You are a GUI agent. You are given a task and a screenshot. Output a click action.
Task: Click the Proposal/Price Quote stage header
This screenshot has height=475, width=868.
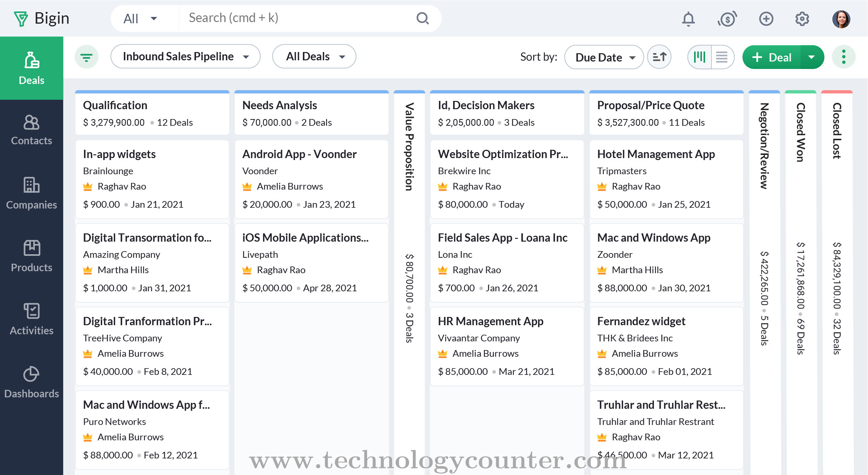click(666, 113)
